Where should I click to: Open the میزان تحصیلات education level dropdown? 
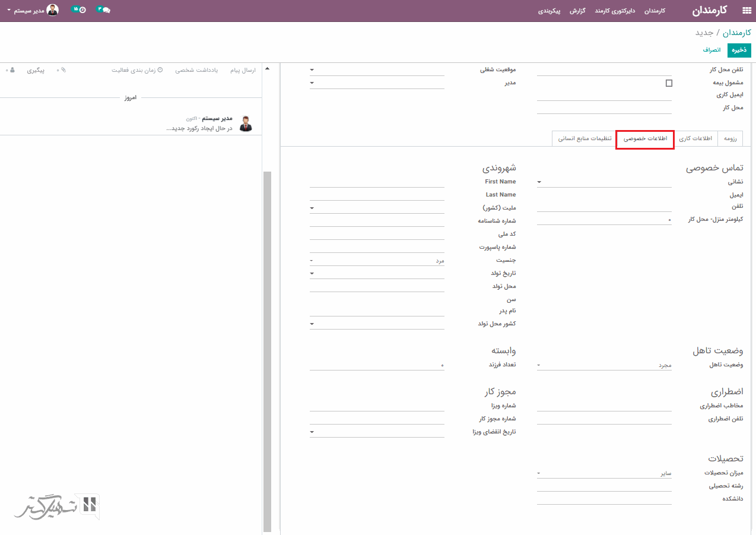pyautogui.click(x=604, y=473)
